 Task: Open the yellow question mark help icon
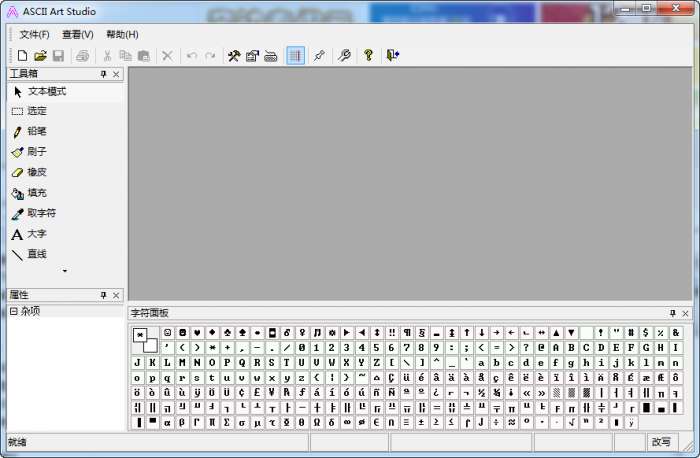point(368,56)
